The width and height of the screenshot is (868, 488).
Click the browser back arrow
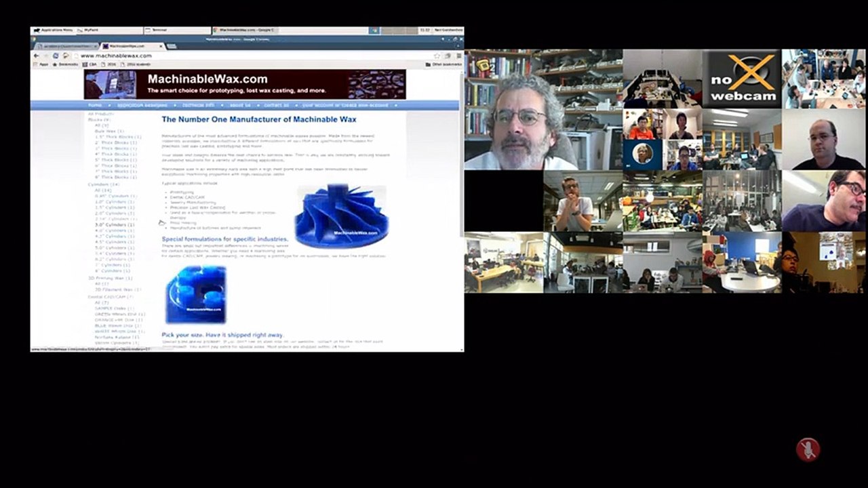coord(37,56)
